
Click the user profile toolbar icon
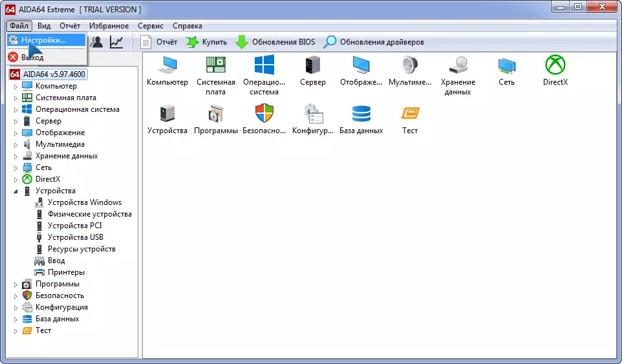[x=96, y=41]
